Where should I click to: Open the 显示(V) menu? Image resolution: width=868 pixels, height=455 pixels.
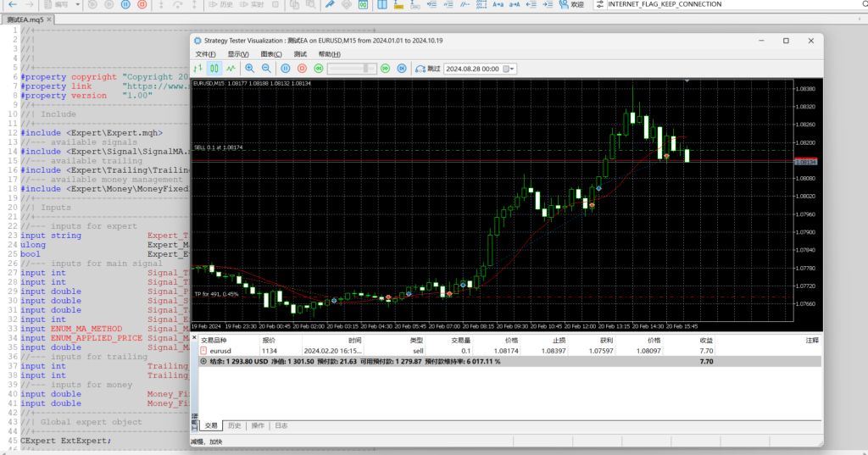tap(238, 54)
